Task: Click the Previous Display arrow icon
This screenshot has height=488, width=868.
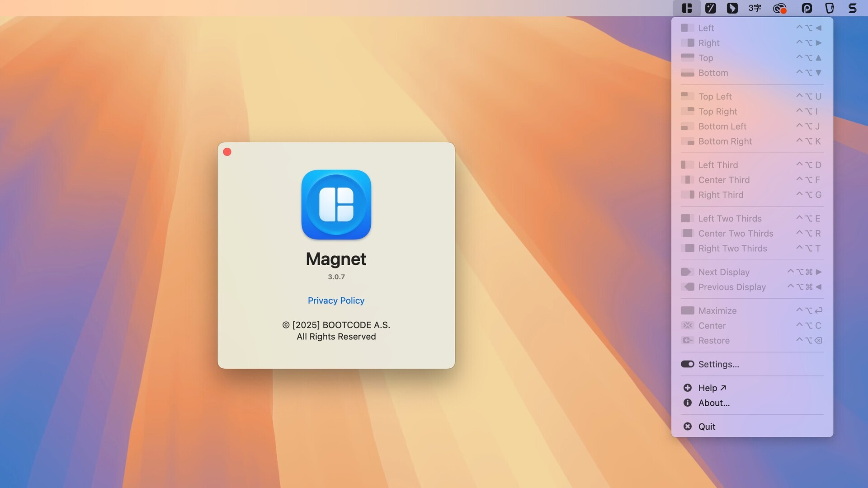Action: (687, 287)
